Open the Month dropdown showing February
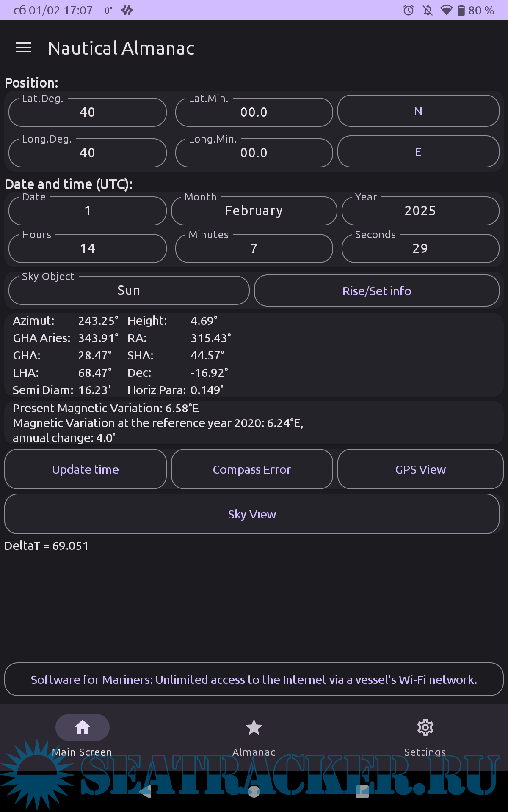This screenshot has width=508, height=812. click(x=254, y=211)
